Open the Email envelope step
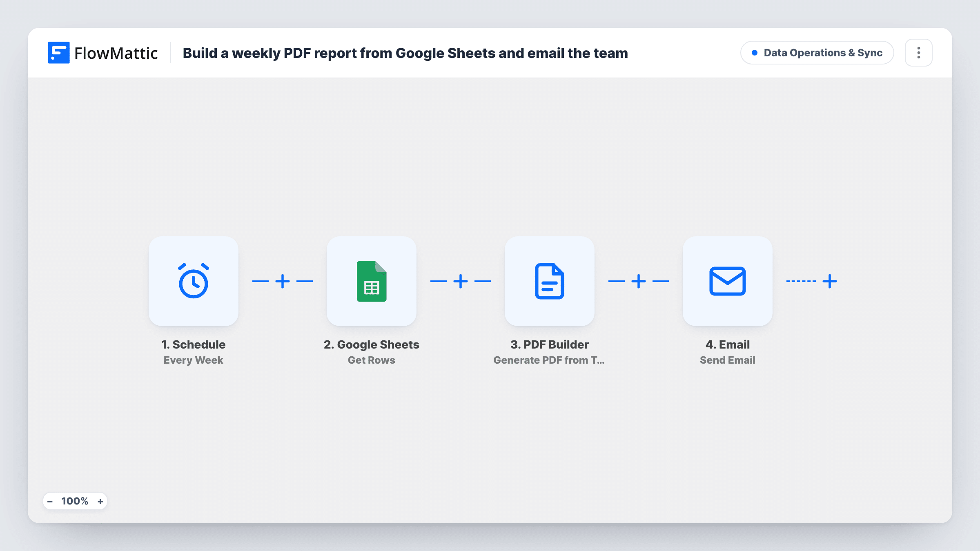980x551 pixels. 728,281
